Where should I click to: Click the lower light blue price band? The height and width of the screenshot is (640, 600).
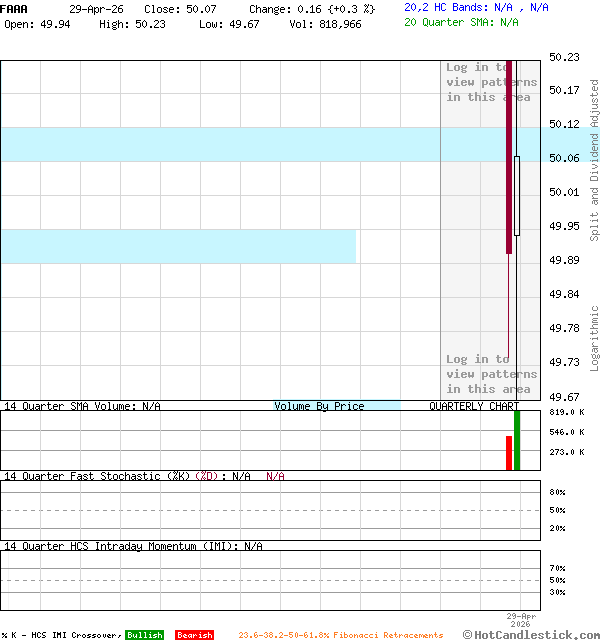tap(178, 246)
